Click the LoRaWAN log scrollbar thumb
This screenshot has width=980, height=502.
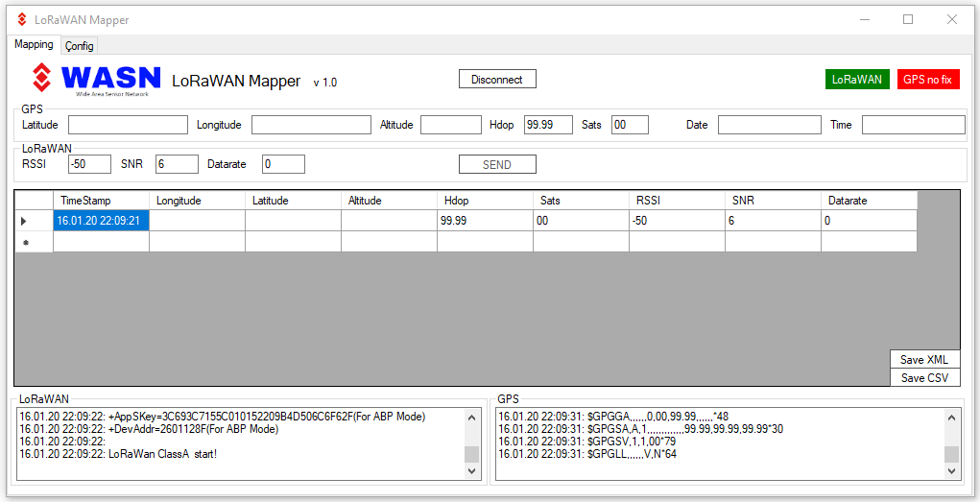472,455
